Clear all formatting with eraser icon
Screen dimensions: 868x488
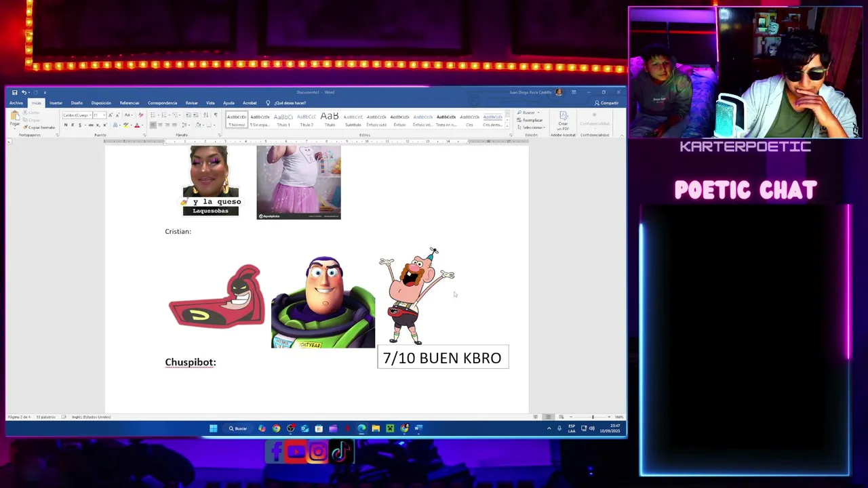pos(140,115)
